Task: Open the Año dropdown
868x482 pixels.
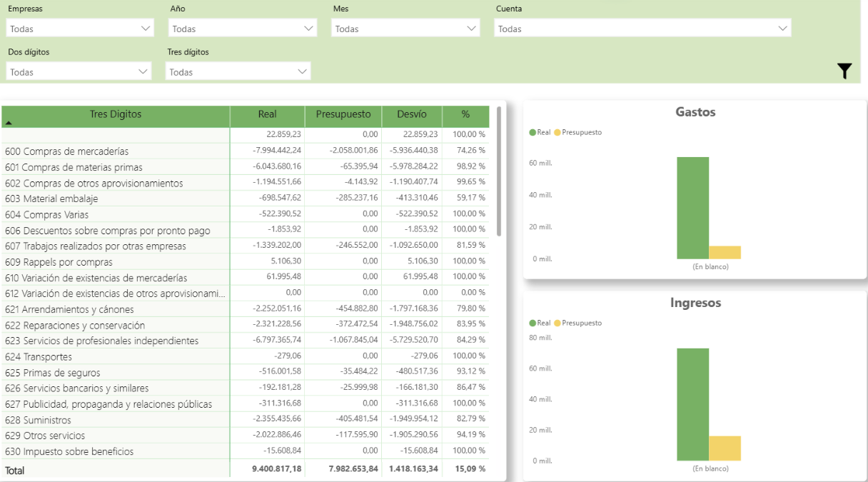Action: tap(242, 29)
